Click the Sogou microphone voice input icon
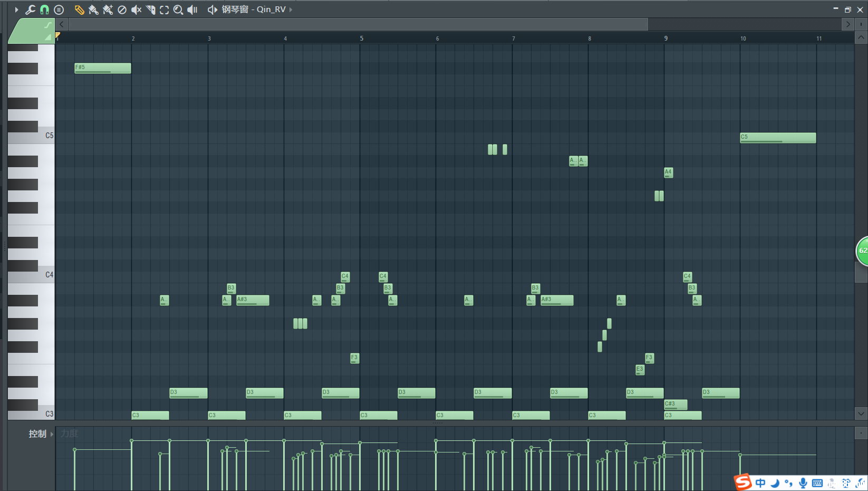868x491 pixels. click(x=803, y=483)
